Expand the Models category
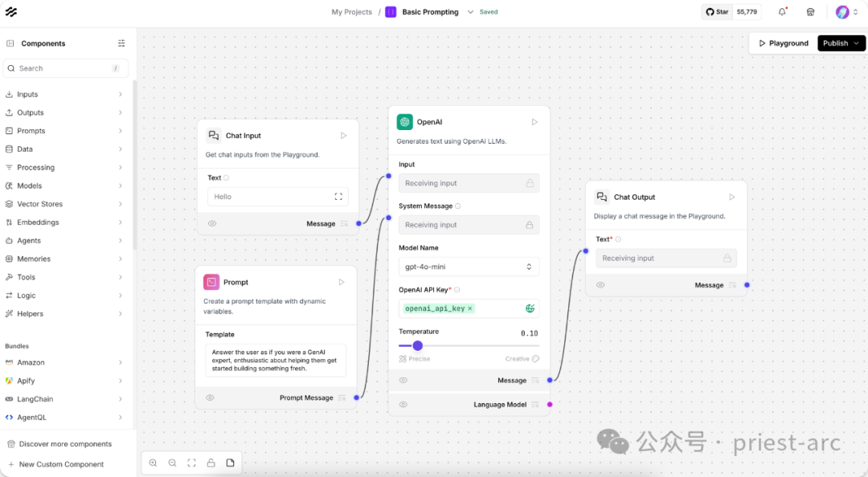 (65, 185)
